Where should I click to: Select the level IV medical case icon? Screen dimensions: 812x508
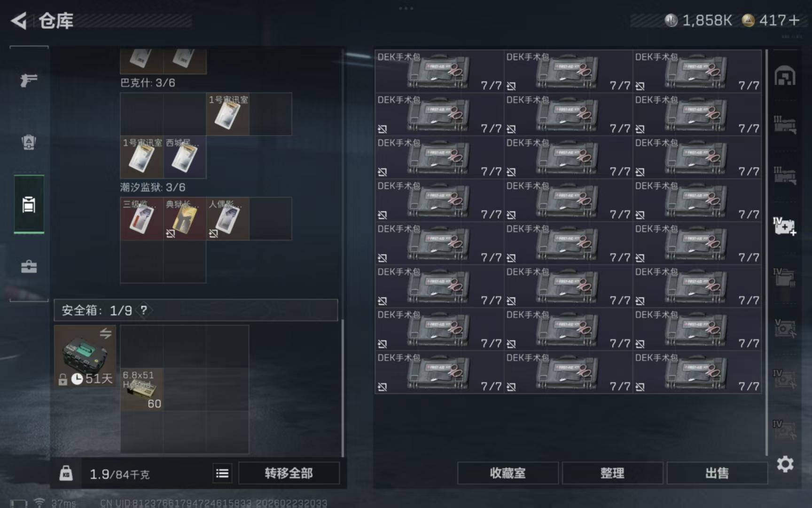(785, 227)
